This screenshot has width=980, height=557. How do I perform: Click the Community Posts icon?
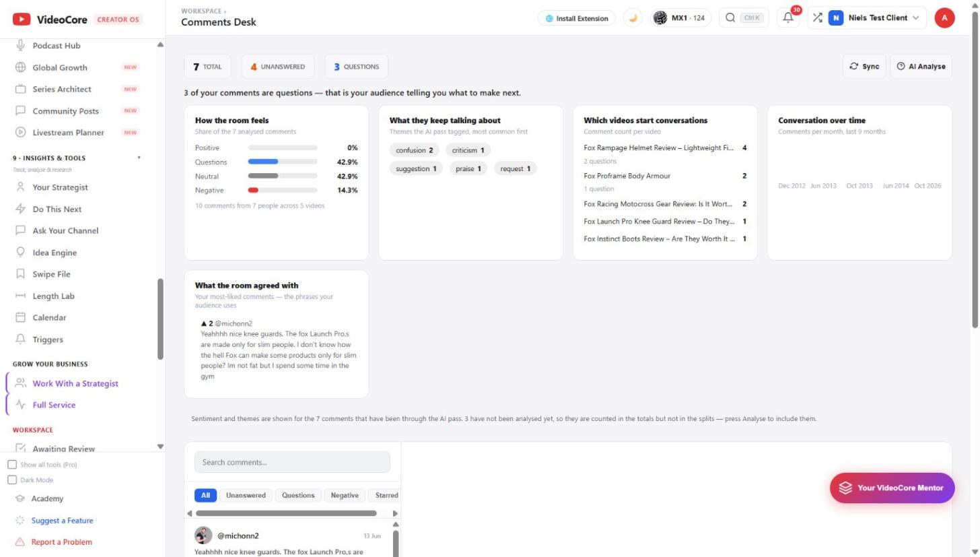(20, 110)
